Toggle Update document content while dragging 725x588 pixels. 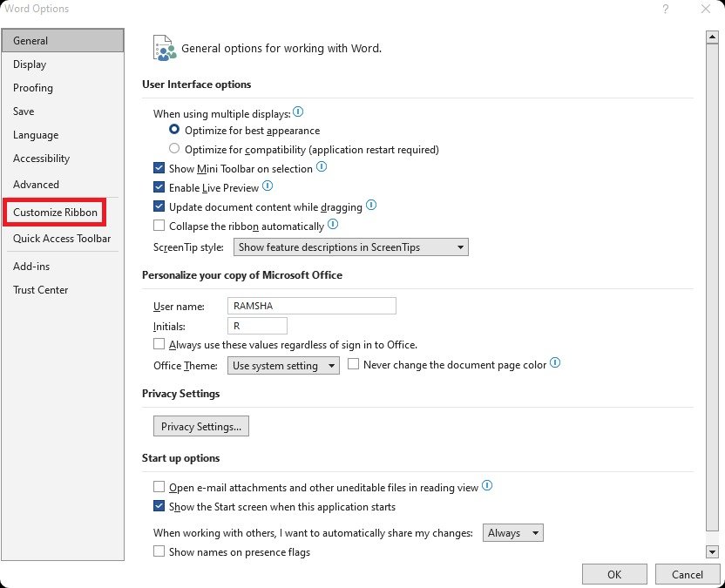[159, 206]
